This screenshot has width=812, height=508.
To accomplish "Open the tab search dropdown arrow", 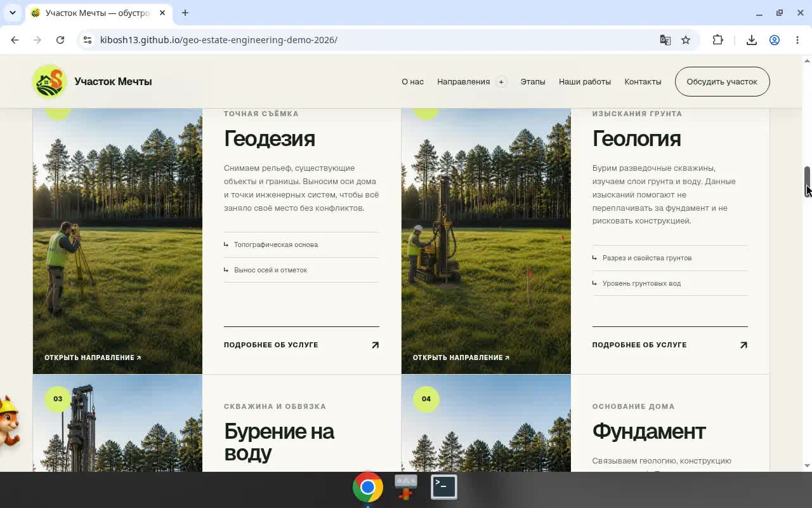I will [13, 13].
